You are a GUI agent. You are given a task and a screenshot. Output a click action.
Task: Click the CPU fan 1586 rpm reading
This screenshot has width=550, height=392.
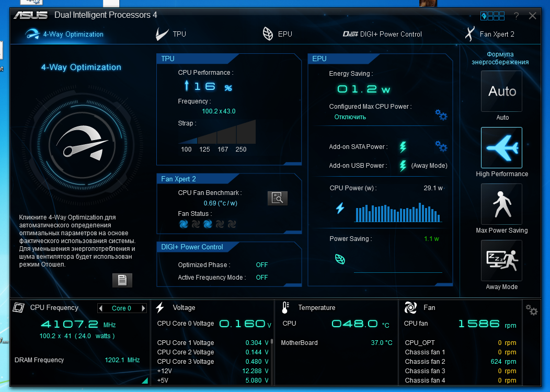point(487,324)
